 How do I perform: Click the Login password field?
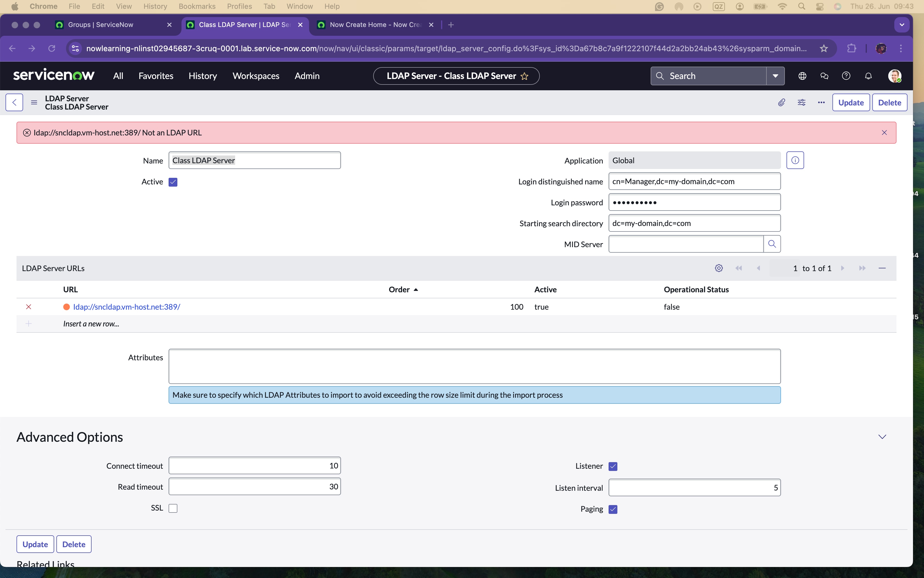(x=695, y=202)
